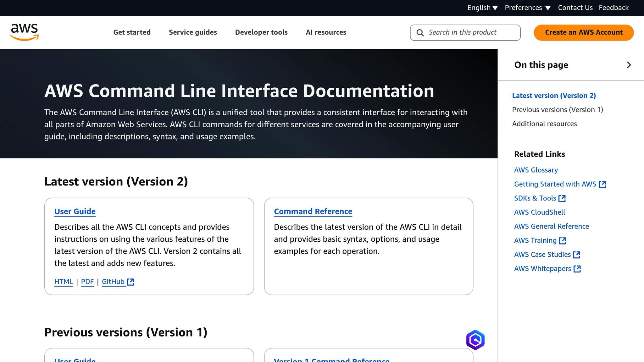Open AWS CloudShell link
The image size is (644, 362).
[x=540, y=212]
